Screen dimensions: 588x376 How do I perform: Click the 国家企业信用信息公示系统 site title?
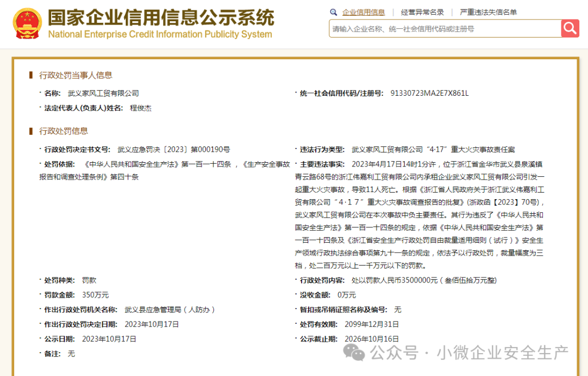tap(161, 17)
